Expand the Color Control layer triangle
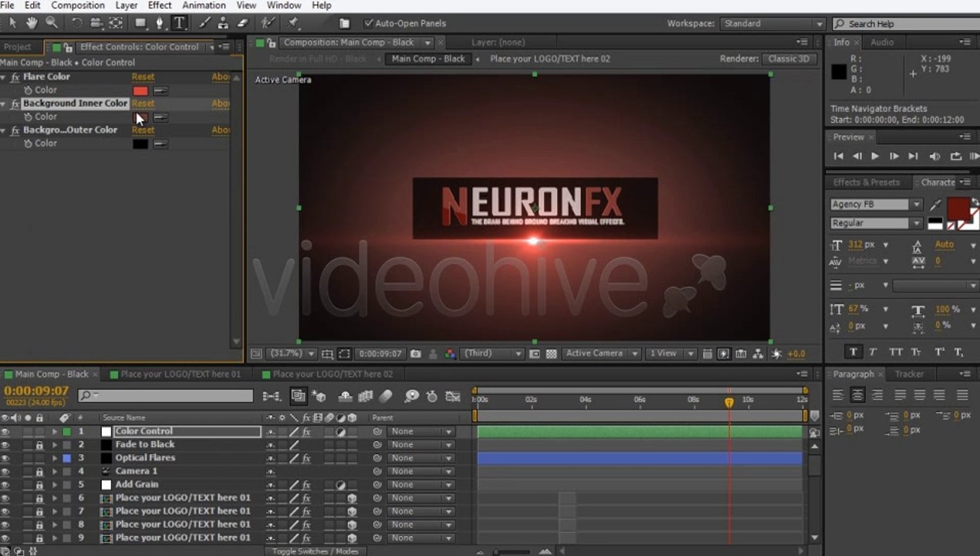 pyautogui.click(x=54, y=432)
